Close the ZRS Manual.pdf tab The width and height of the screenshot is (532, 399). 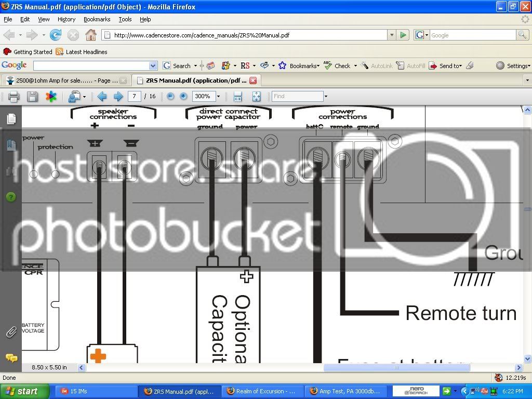click(253, 81)
